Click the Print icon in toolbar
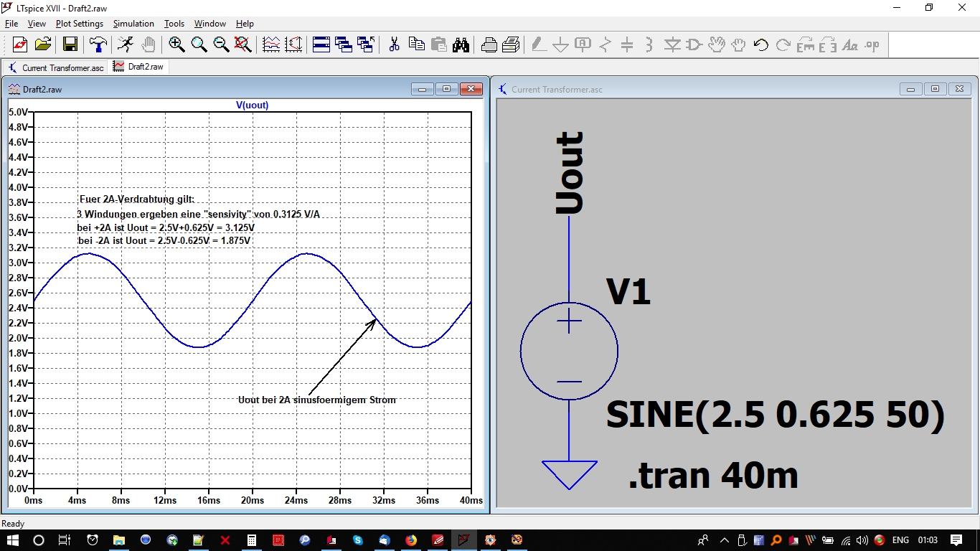The image size is (980, 551). tap(489, 44)
